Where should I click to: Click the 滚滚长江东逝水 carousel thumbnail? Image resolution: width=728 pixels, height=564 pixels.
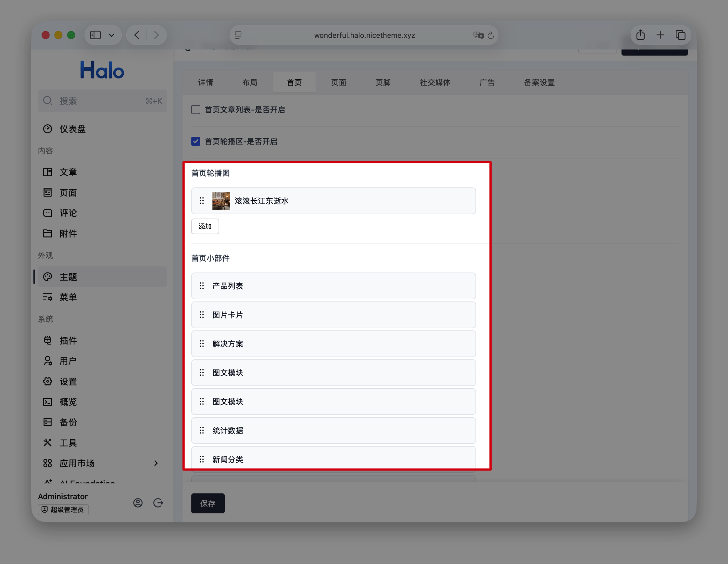[x=221, y=201]
